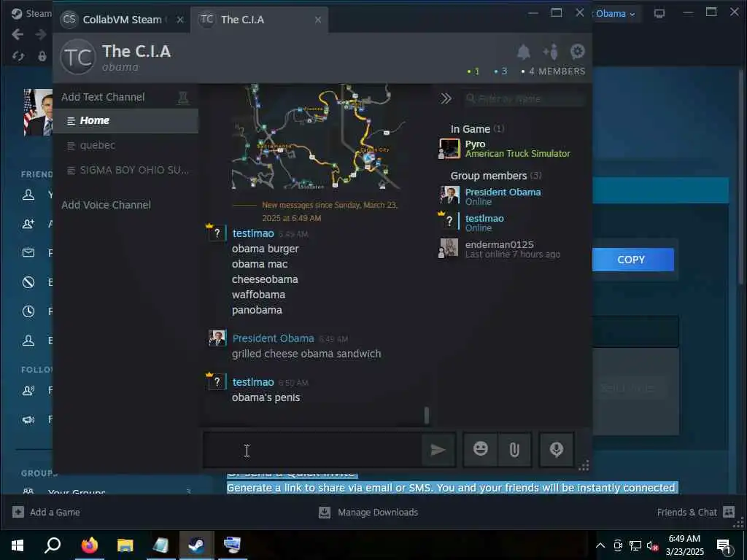747x560 pixels.
Task: Show hidden tray icons chevron
Action: click(600, 545)
